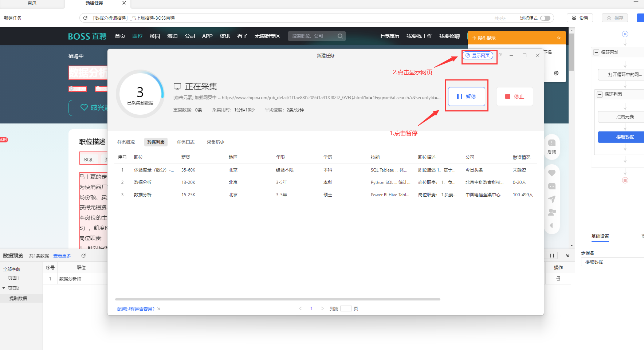Open 职位 in BOSS navigation bar
Viewport: 644px width, 350px height.
point(137,36)
